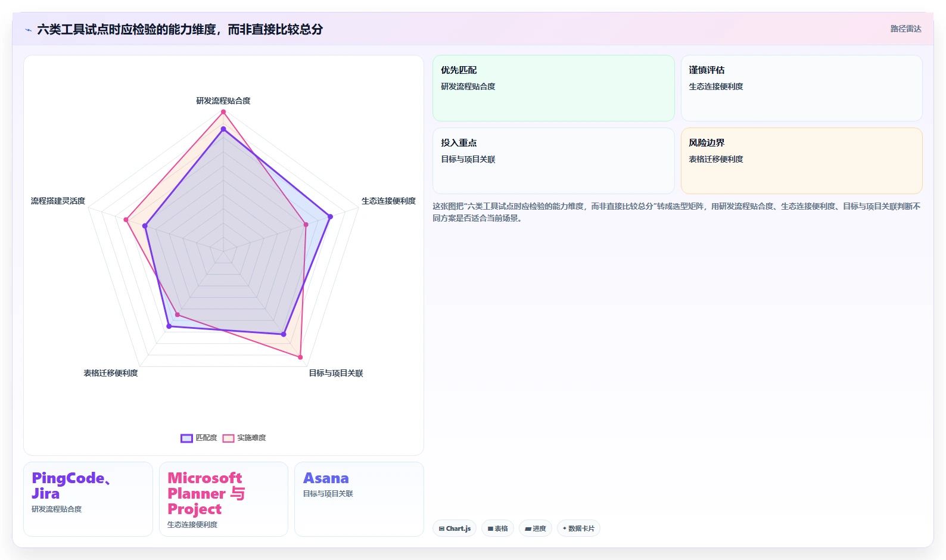Open the Microsoft Planner 与 Project card
Viewport: 946px width, 560px height.
tap(223, 499)
